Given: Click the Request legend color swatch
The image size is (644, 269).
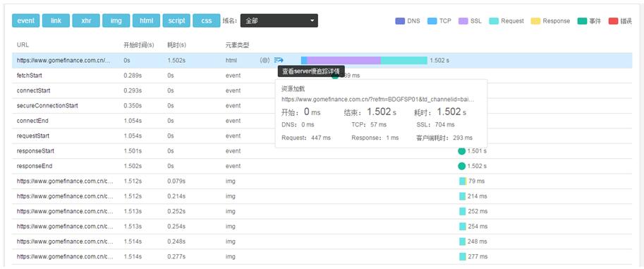Looking at the screenshot, I should pyautogui.click(x=494, y=21).
